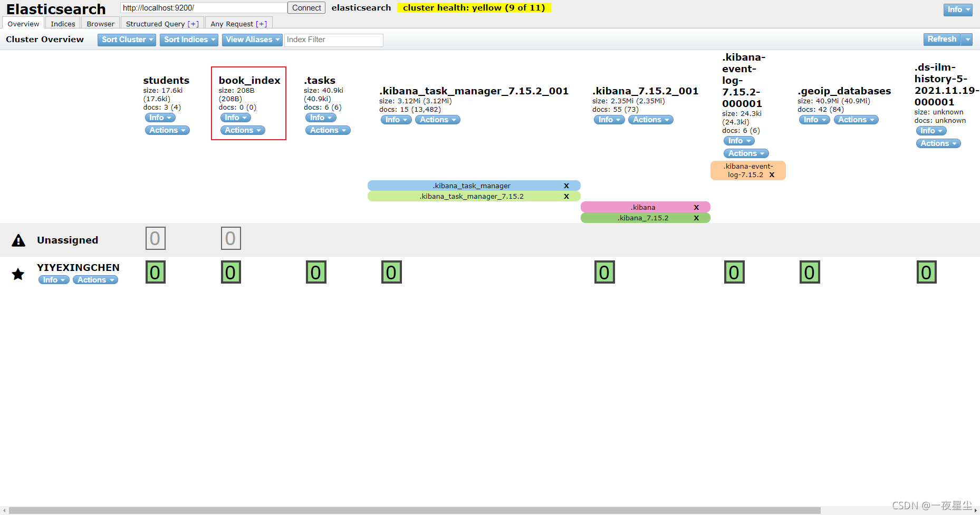Open .kibana_7.15.2_001 Info dropdown
Viewport: 980px width, 515px height.
pyautogui.click(x=609, y=120)
